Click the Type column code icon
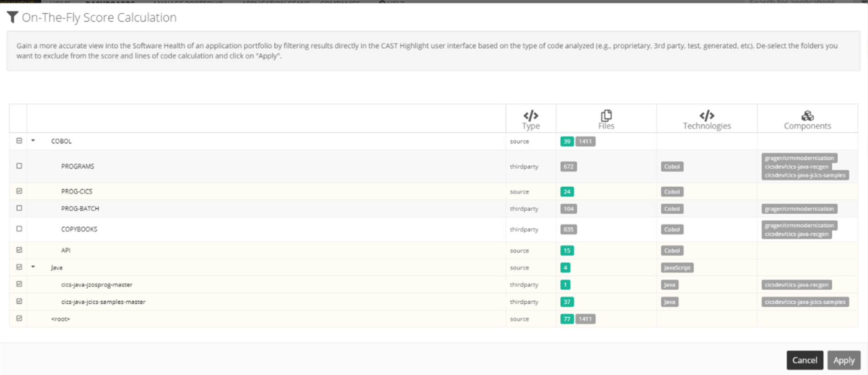The image size is (868, 375). pos(531,115)
